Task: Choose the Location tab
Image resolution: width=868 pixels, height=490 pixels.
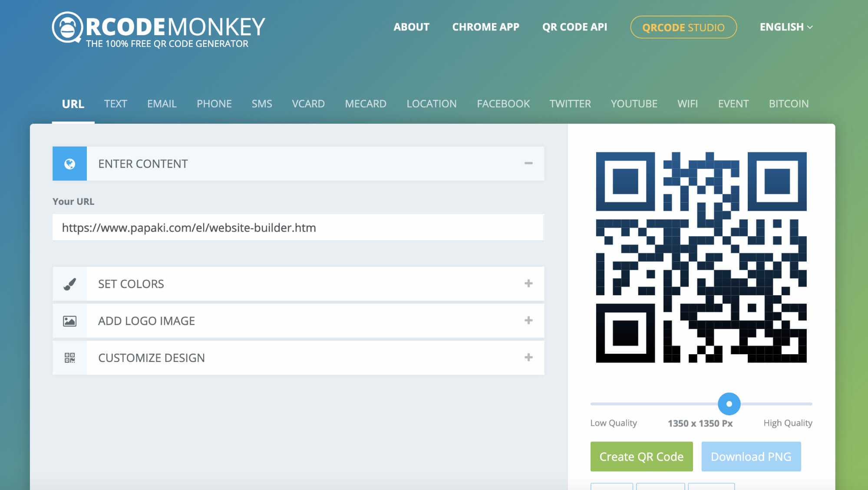Action: click(x=432, y=104)
